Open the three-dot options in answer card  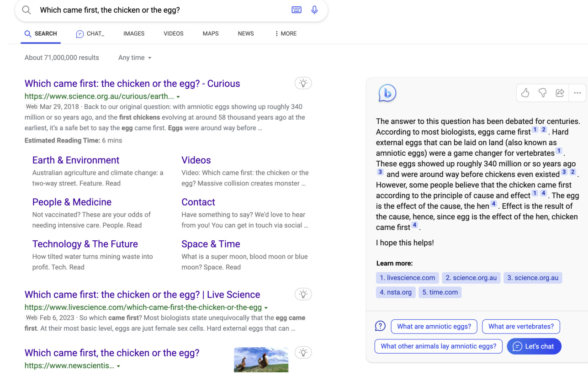(x=577, y=93)
